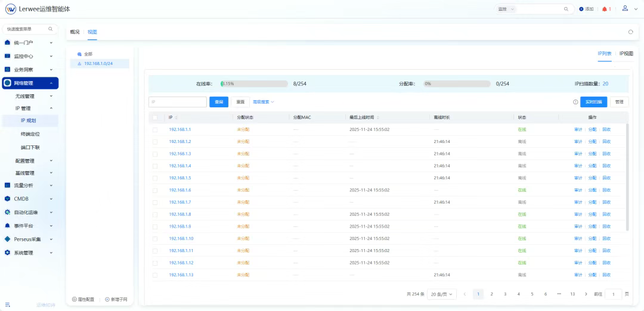Click the 系统管理 gear icon in sidebar
The width and height of the screenshot is (644, 311).
pyautogui.click(x=7, y=253)
